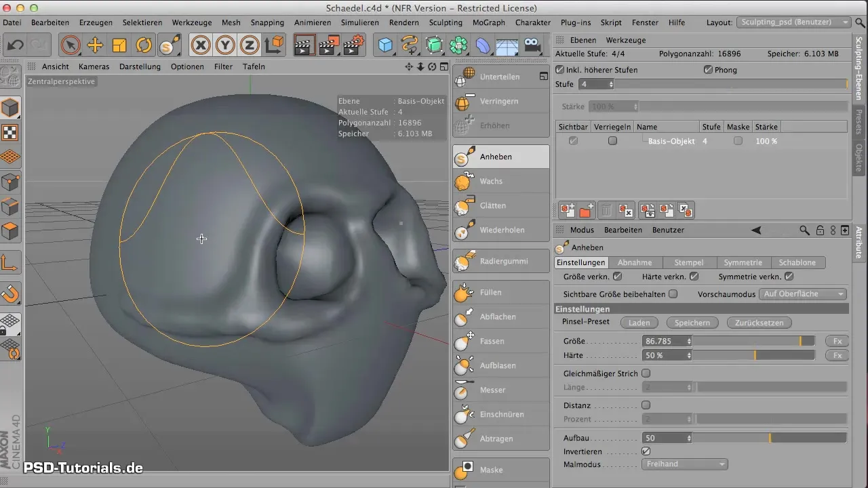Open the viewport Kameras menu

[x=94, y=66]
